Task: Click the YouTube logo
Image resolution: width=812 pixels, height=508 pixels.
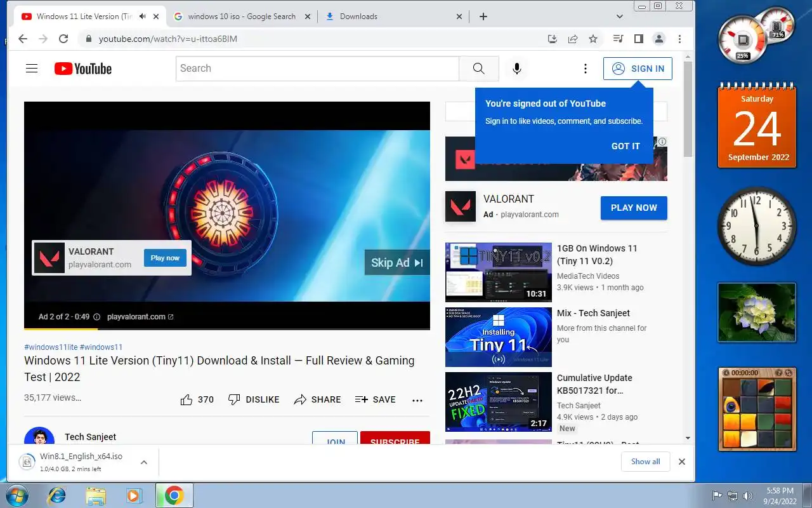Action: coord(83,69)
